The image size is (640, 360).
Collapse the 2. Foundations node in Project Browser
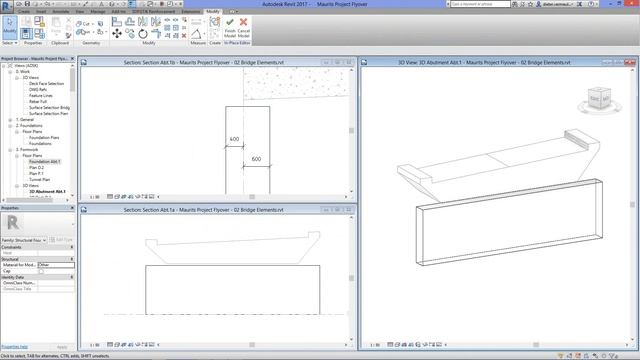[10, 126]
